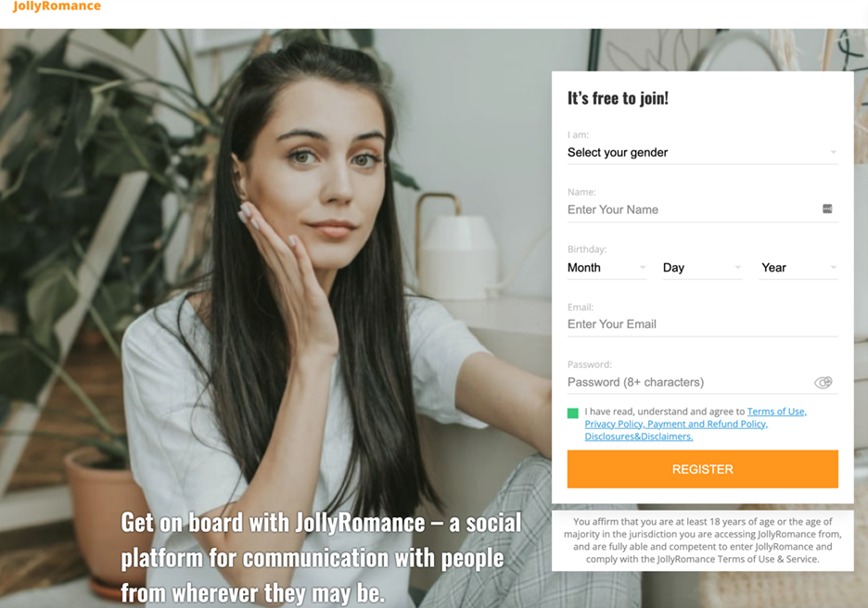The image size is (868, 608).
Task: Uncheck the terms agreement checkbox
Action: point(573,412)
